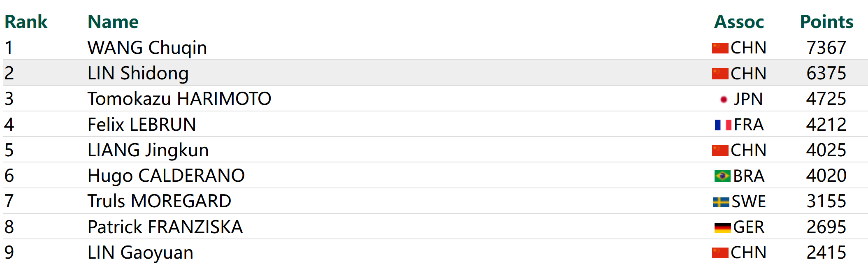The height and width of the screenshot is (264, 868).
Task: Click the China flag beside WANG Chuqin
Action: (720, 48)
